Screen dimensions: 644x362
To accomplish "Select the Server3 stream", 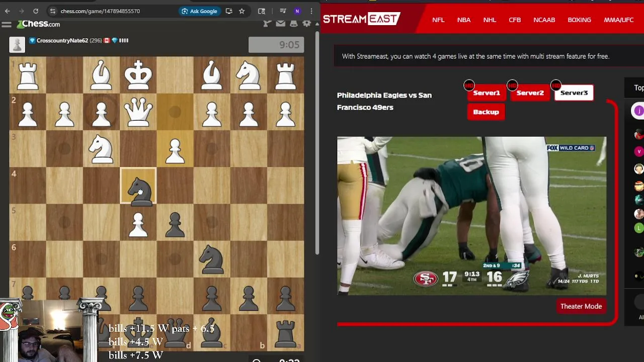I will tap(574, 93).
